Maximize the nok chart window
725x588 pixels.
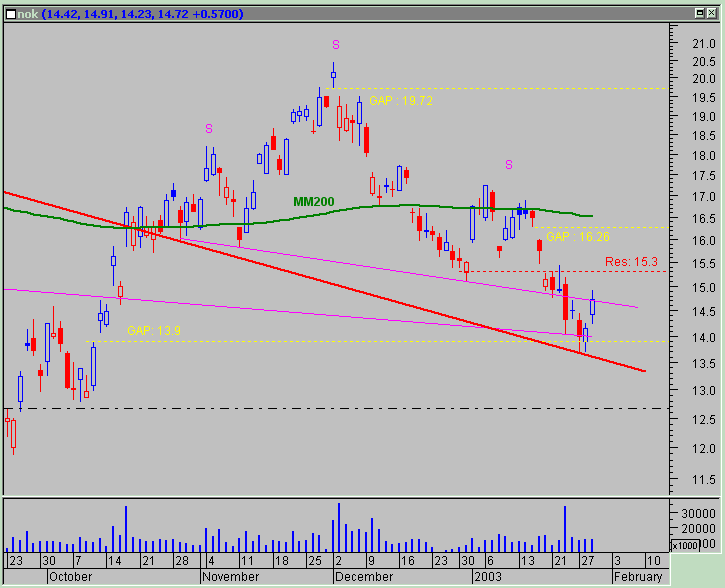tap(700, 13)
